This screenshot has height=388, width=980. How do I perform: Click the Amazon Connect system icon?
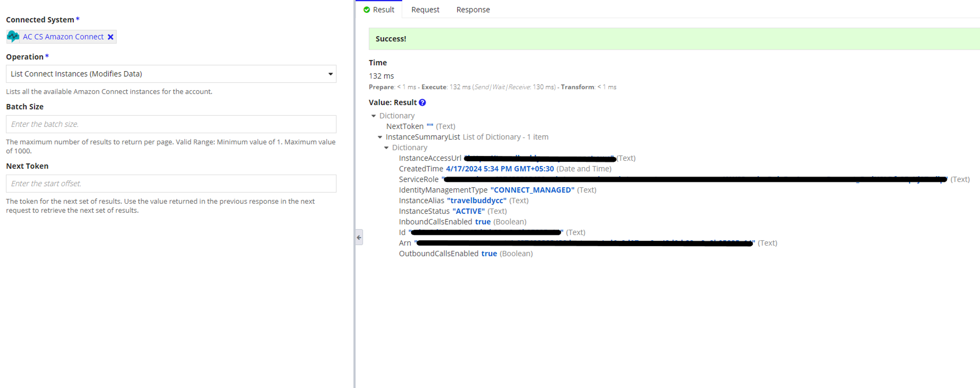pyautogui.click(x=13, y=37)
